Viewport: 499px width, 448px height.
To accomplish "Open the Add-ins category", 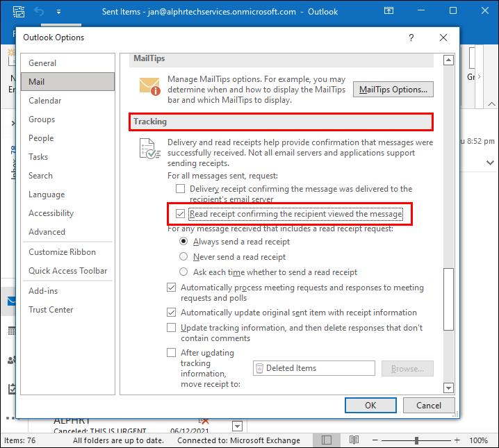I will tap(68, 290).
